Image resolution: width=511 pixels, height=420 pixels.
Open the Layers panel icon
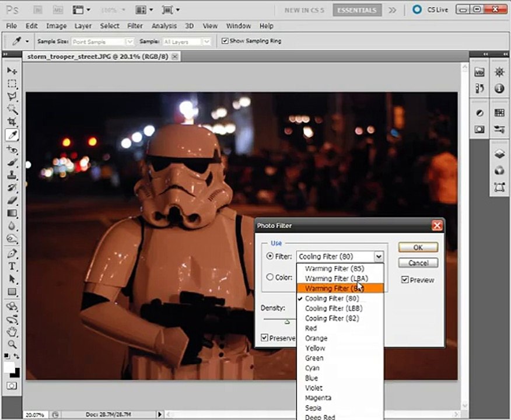click(499, 154)
